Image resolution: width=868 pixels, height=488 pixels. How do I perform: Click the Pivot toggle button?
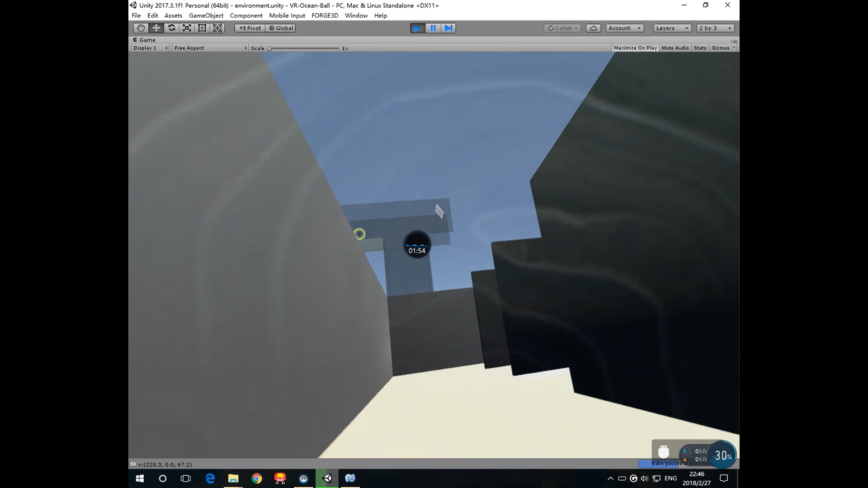pyautogui.click(x=250, y=28)
